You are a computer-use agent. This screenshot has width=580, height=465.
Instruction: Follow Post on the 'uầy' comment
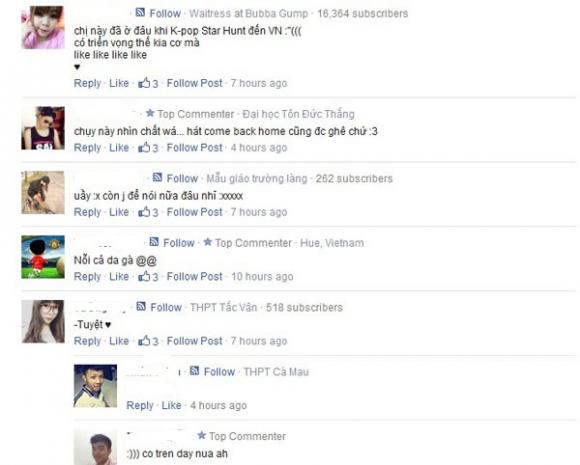click(x=195, y=212)
